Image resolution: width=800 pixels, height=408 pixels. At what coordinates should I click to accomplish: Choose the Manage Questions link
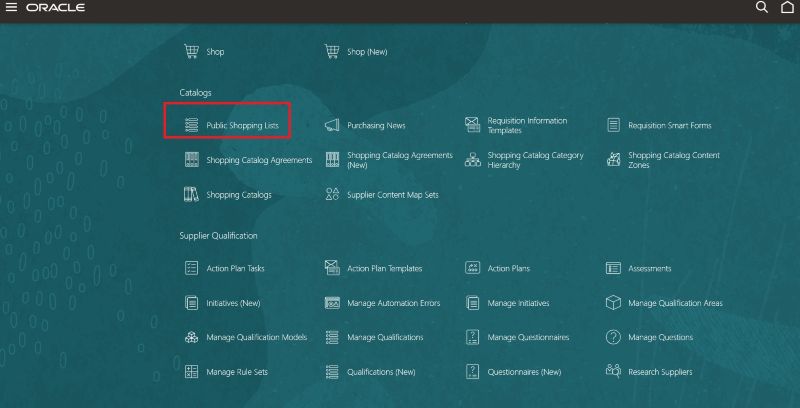[x=661, y=337]
